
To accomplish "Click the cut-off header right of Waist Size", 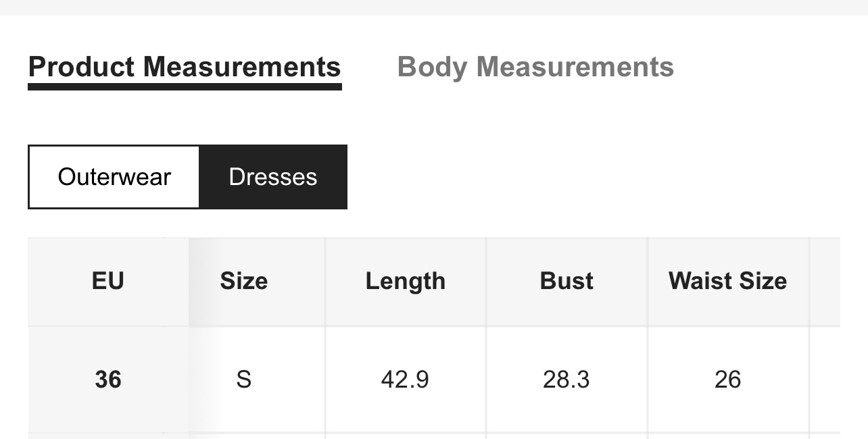I will pos(825,281).
